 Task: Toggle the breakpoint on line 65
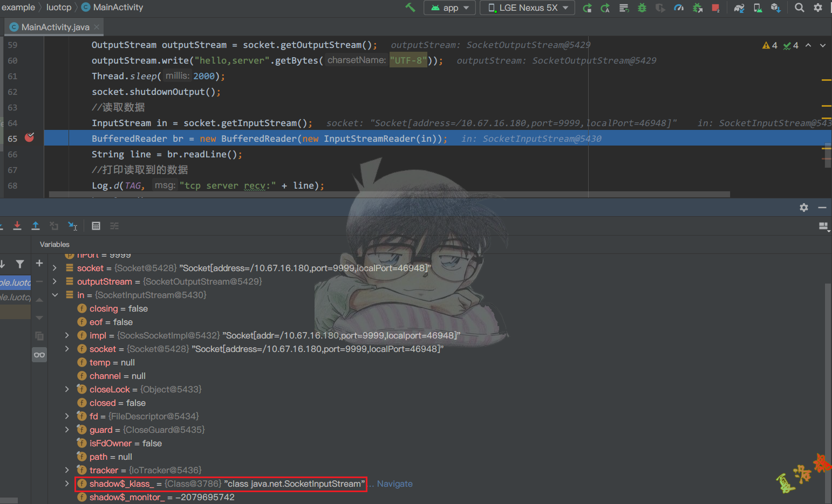29,138
